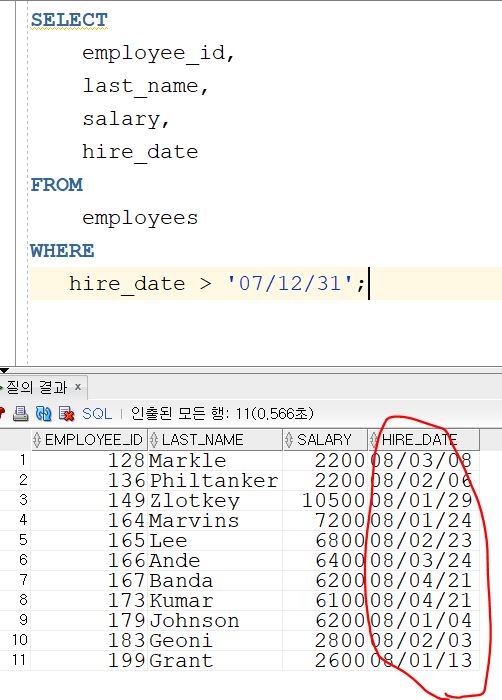Switch to the 질의 결과 tab
Image resolution: width=502 pixels, height=700 pixels.
(37, 387)
